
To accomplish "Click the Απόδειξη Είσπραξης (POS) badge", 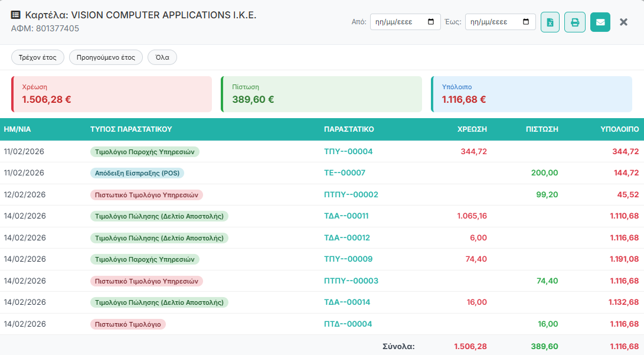I will [138, 173].
